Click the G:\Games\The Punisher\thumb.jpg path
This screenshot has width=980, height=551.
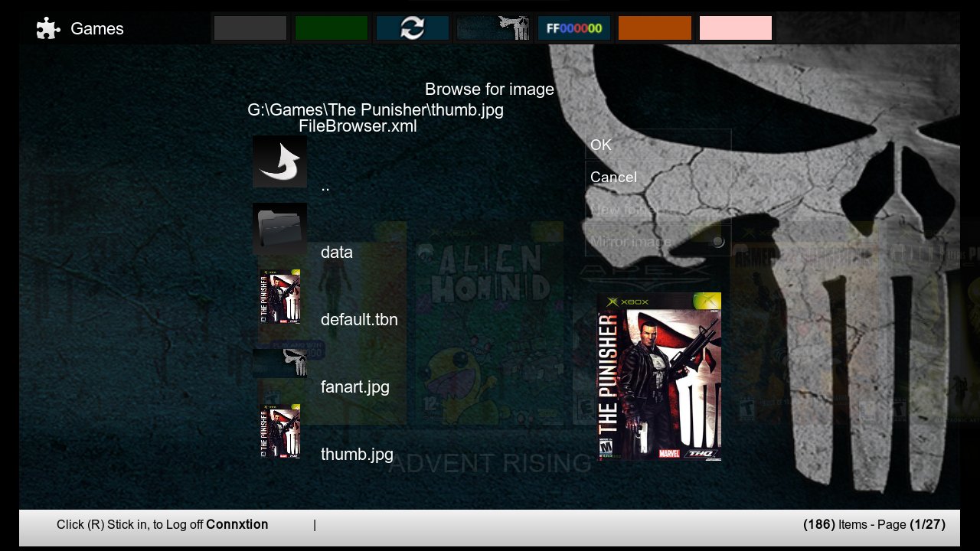point(376,110)
